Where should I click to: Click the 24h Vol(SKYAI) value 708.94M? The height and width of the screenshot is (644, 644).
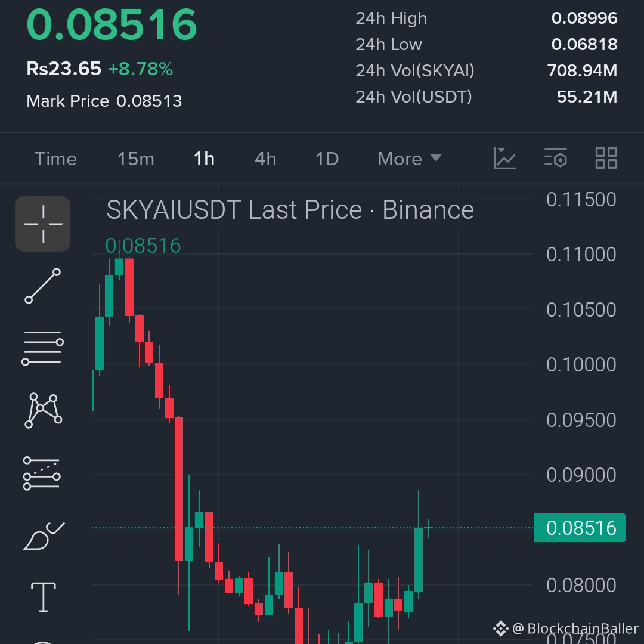click(x=582, y=70)
